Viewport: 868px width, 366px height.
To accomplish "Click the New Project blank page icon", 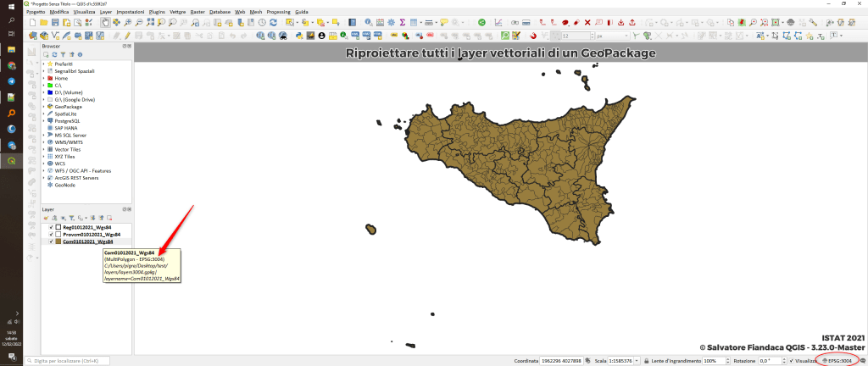I will (x=31, y=23).
